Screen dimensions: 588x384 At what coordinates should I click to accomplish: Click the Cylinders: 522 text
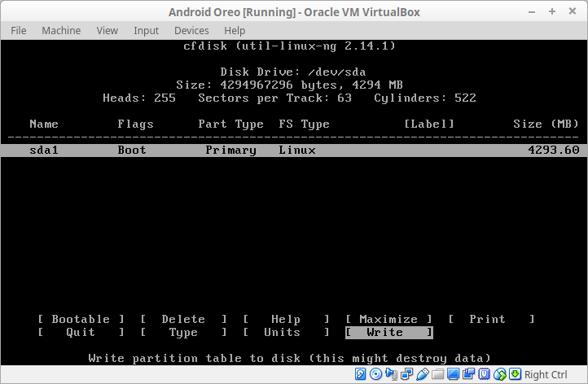[x=425, y=98]
